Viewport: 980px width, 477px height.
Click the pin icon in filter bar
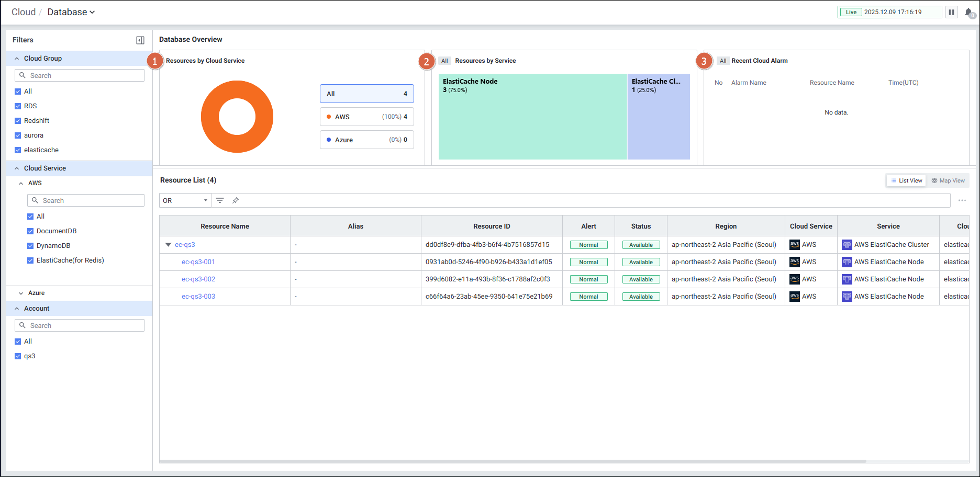click(x=236, y=200)
